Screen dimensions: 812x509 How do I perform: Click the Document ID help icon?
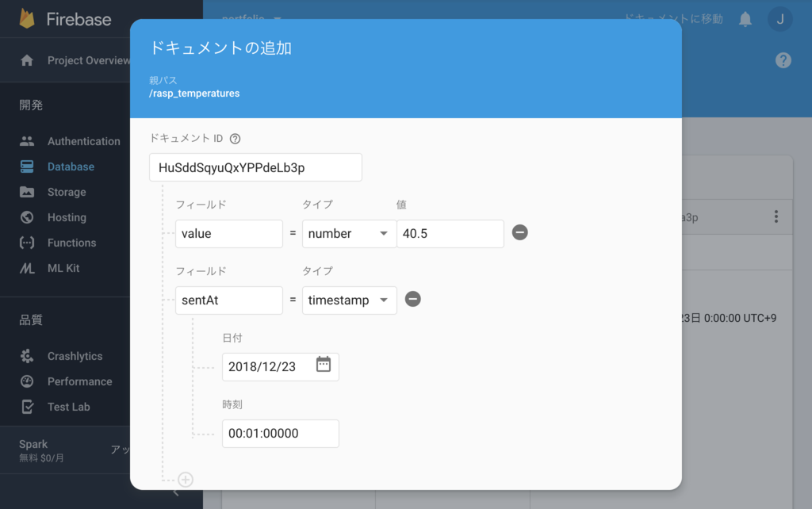pos(235,139)
